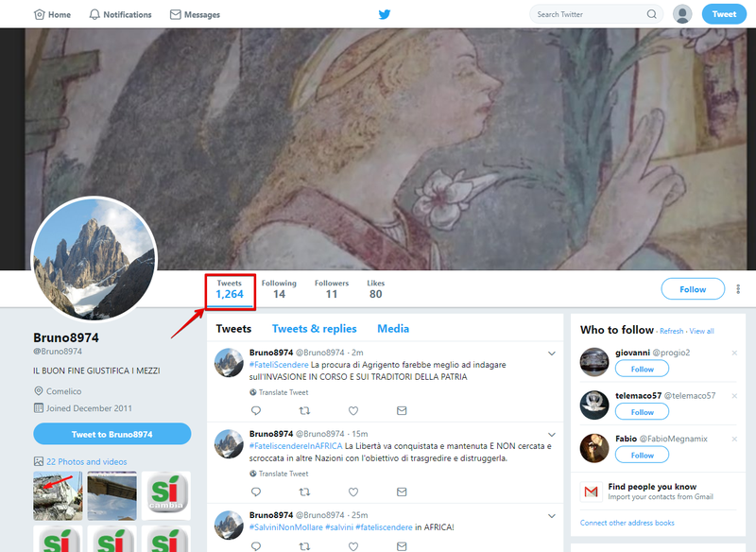
Task: Open the 22 Photos and videos link
Action: tap(87, 462)
